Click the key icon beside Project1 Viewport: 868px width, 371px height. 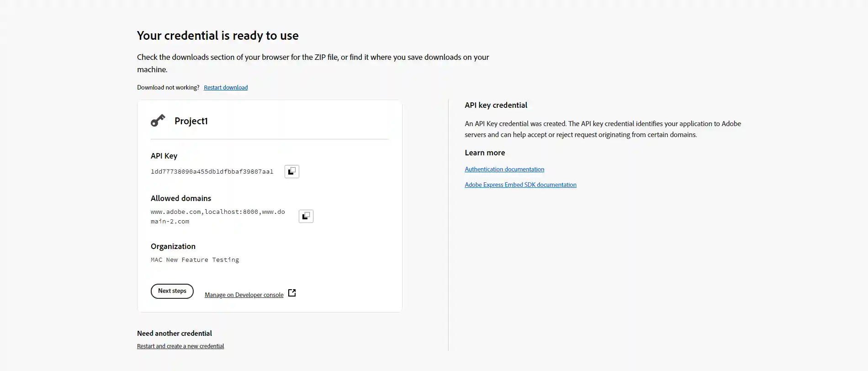[158, 120]
